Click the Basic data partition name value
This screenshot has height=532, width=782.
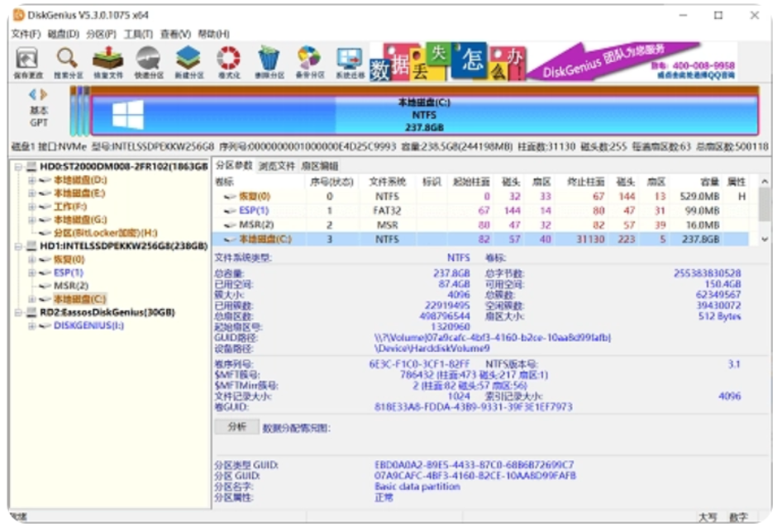pyautogui.click(x=417, y=487)
